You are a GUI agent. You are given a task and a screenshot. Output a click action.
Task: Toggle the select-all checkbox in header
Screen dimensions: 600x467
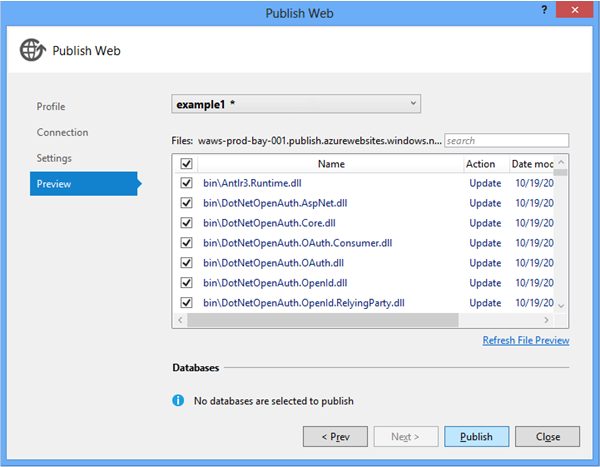click(186, 164)
